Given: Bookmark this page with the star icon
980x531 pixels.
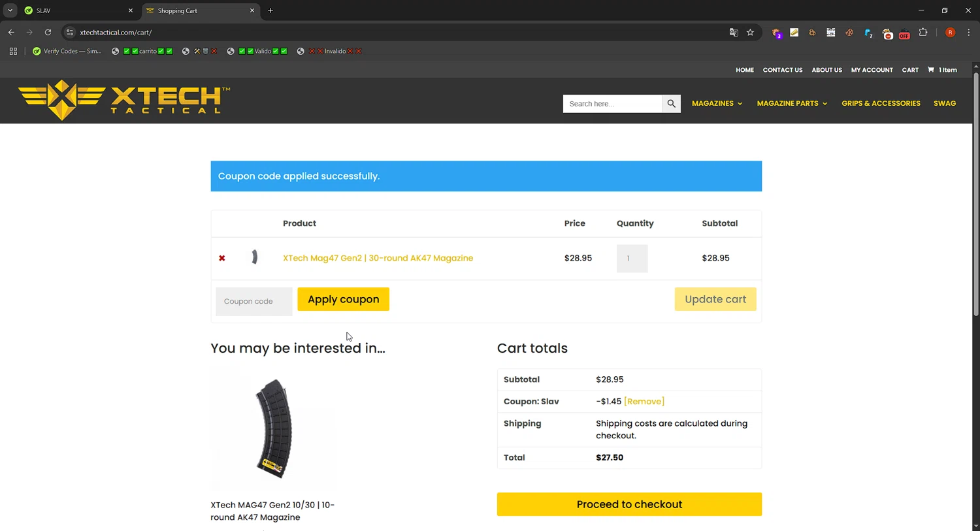Looking at the screenshot, I should pyautogui.click(x=751, y=32).
